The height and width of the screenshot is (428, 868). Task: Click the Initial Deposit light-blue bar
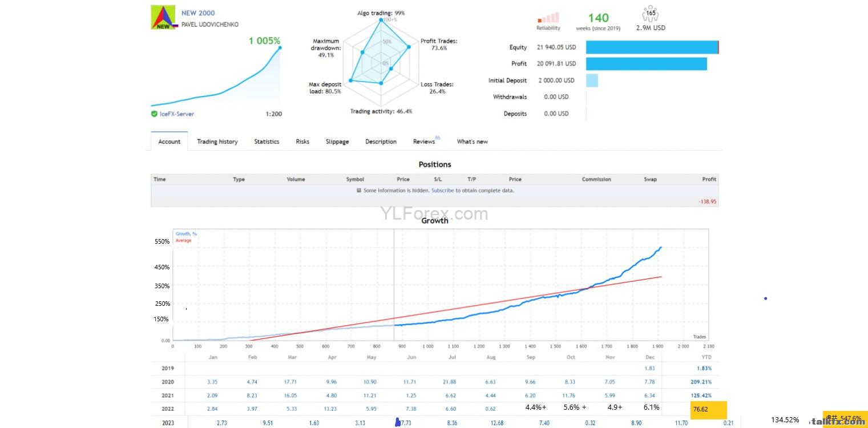tap(592, 80)
